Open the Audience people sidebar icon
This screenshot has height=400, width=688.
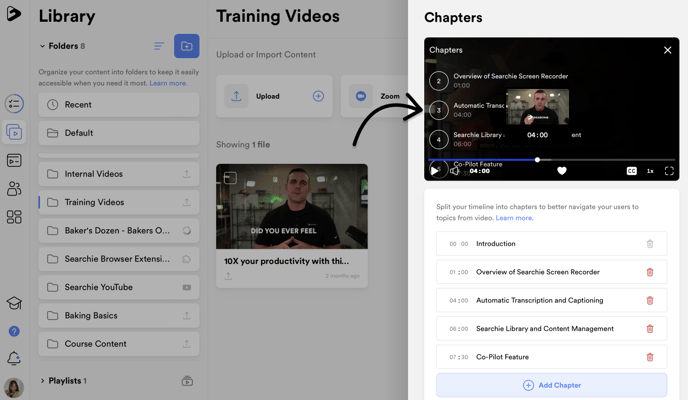(14, 189)
